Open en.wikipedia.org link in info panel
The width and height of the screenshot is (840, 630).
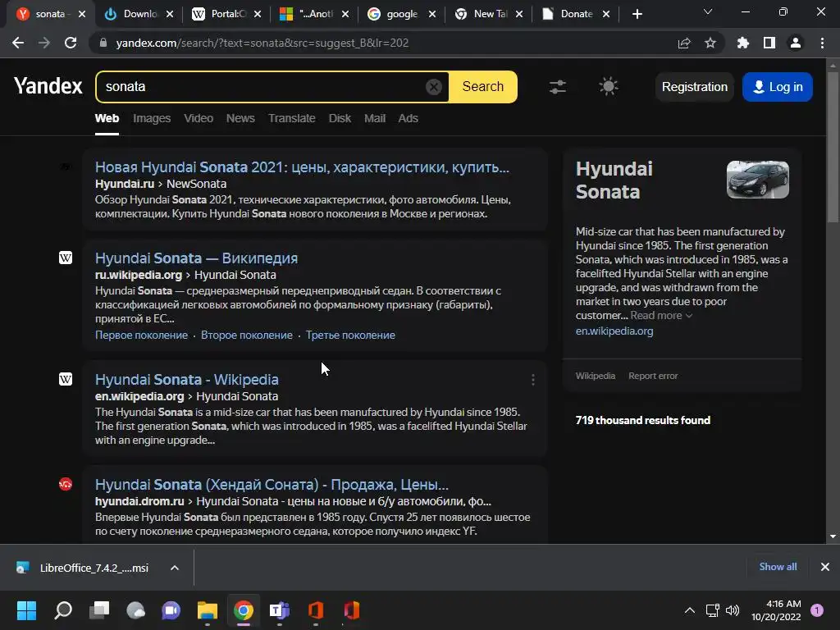pos(614,331)
